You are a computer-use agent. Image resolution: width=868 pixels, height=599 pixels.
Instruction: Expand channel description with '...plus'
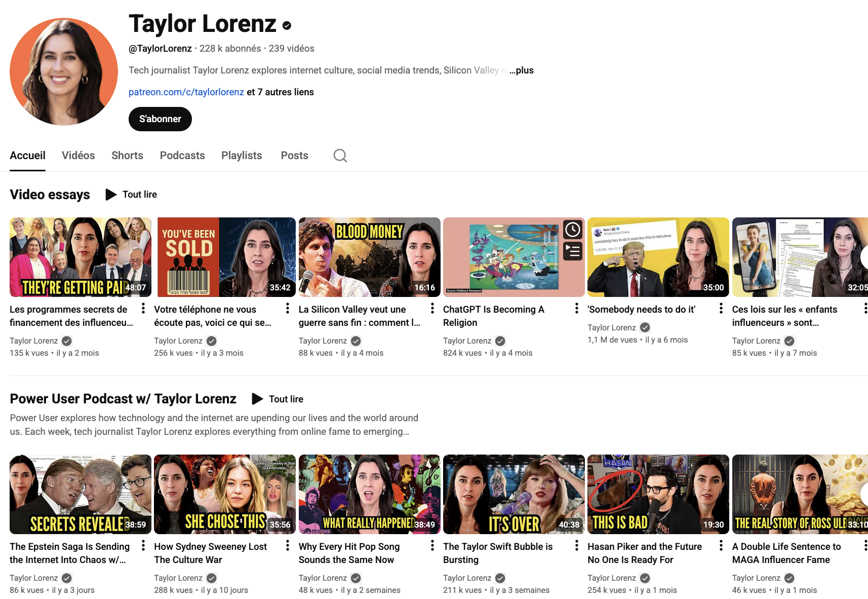(x=522, y=70)
